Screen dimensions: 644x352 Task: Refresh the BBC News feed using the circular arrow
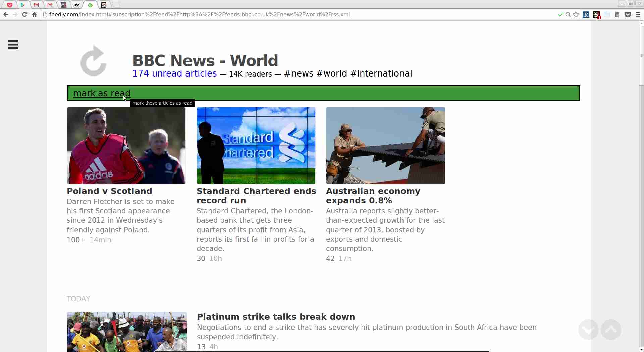tap(94, 61)
